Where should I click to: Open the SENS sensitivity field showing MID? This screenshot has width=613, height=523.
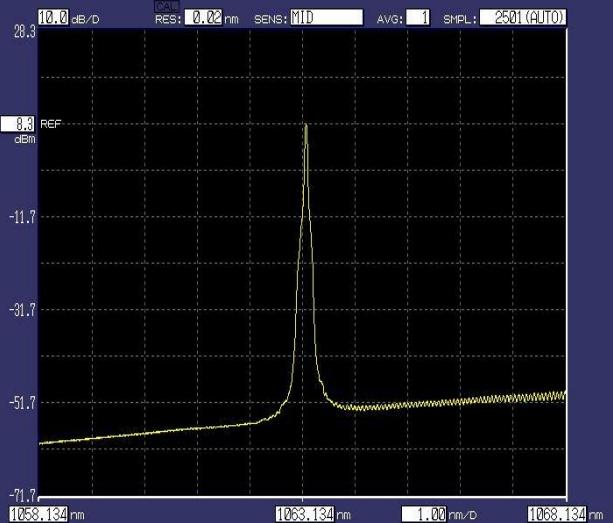pyautogui.click(x=325, y=17)
